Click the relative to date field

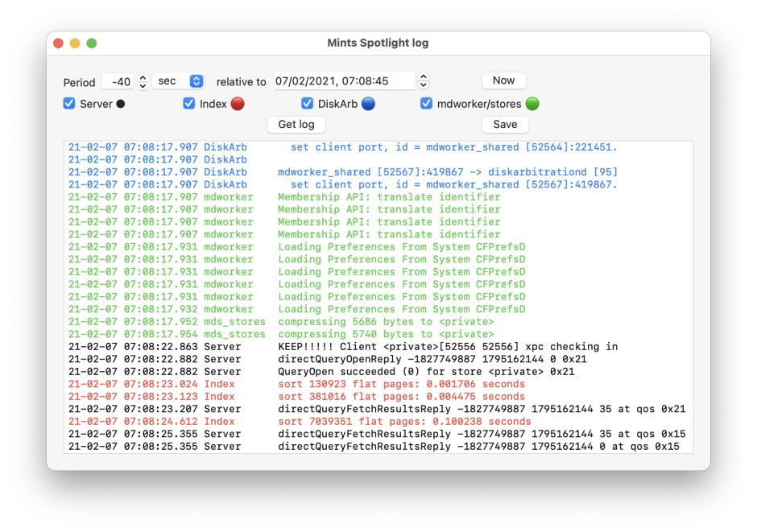tap(343, 81)
